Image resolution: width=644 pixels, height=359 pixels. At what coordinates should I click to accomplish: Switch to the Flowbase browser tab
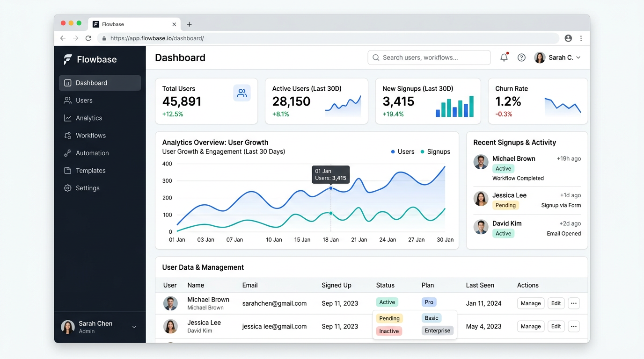tap(112, 24)
